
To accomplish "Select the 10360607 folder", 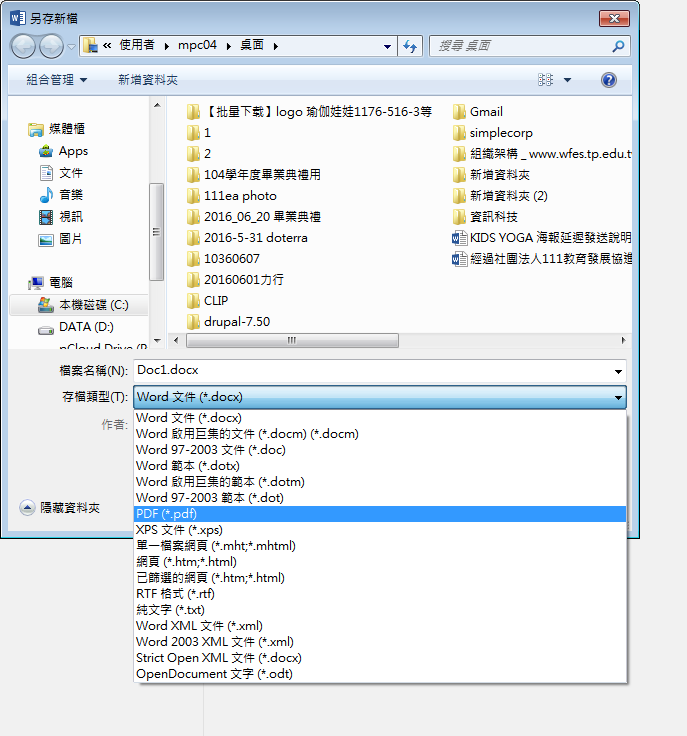I will point(223,259).
